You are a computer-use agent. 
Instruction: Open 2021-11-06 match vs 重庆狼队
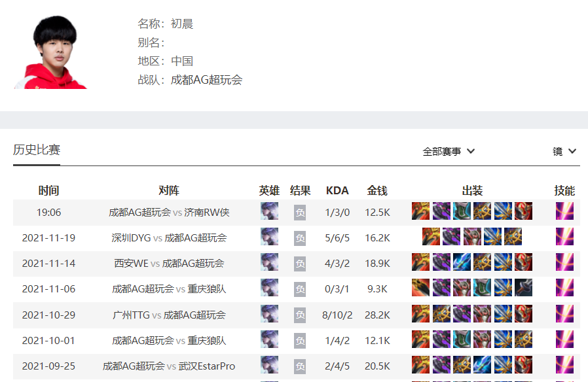pyautogui.click(x=169, y=288)
